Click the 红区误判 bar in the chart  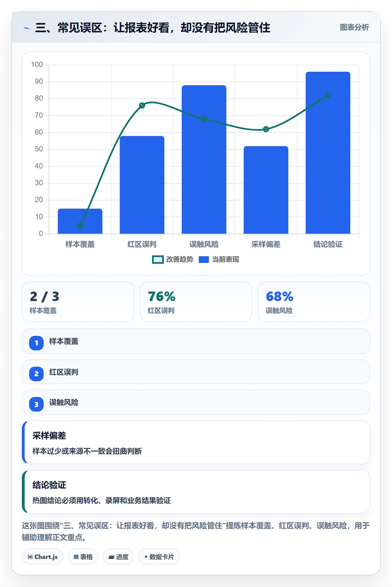[142, 185]
